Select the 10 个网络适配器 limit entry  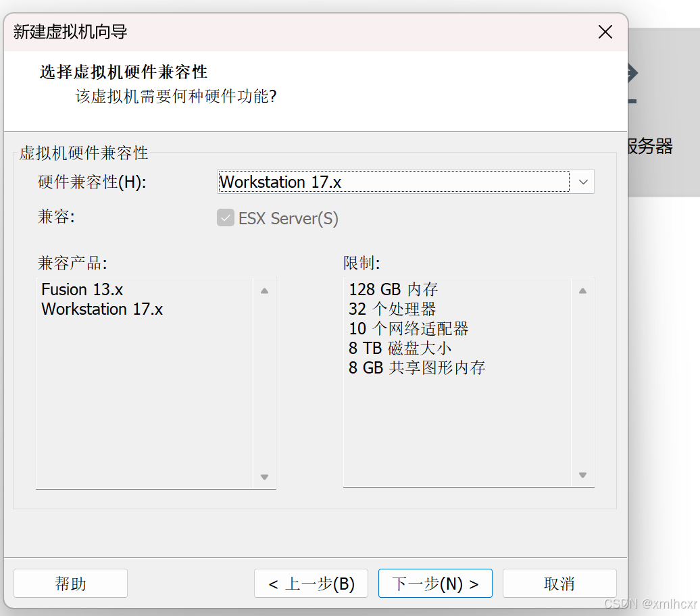[x=409, y=328]
